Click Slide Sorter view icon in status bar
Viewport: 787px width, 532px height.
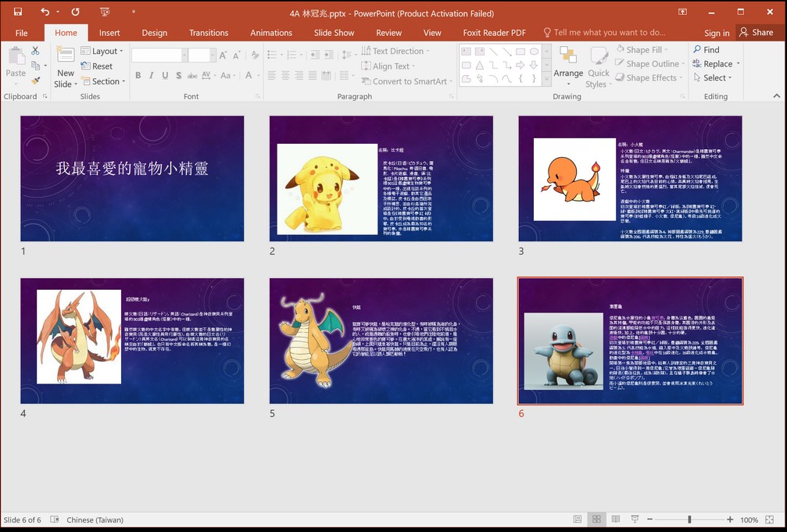597,520
